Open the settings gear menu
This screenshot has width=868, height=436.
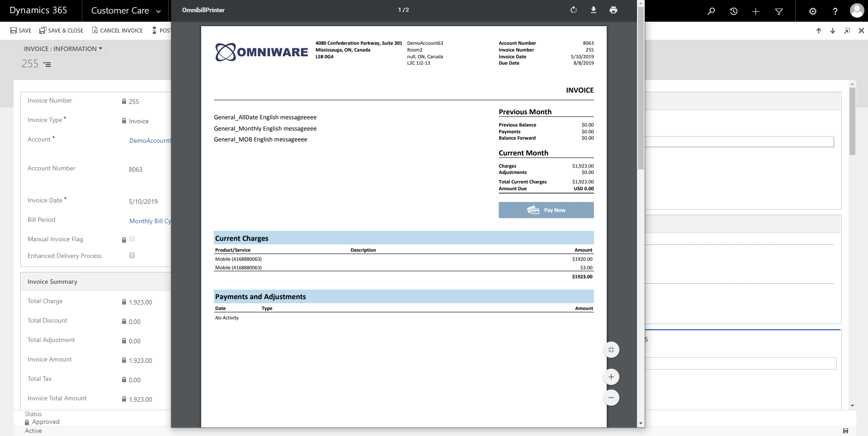pos(813,11)
